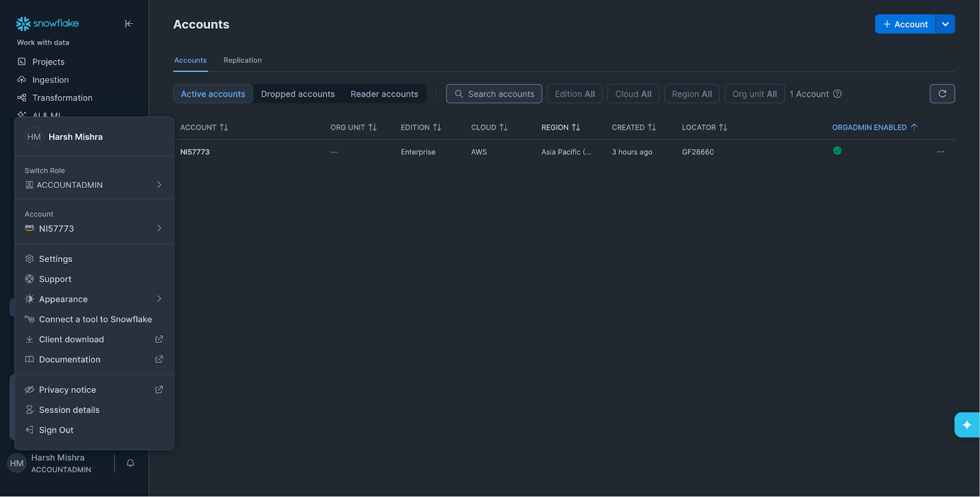The height and width of the screenshot is (497, 980).
Task: Click the + Account button
Action: (x=905, y=24)
